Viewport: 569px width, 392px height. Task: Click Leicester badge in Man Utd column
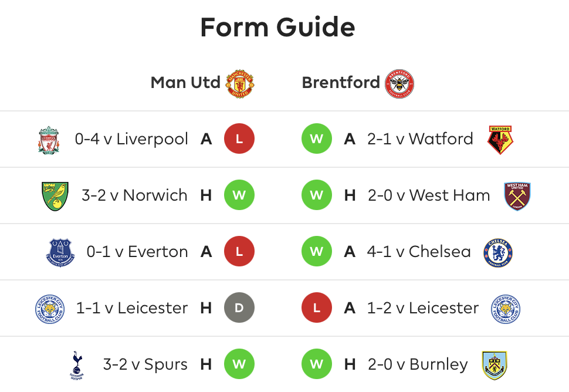tap(50, 309)
